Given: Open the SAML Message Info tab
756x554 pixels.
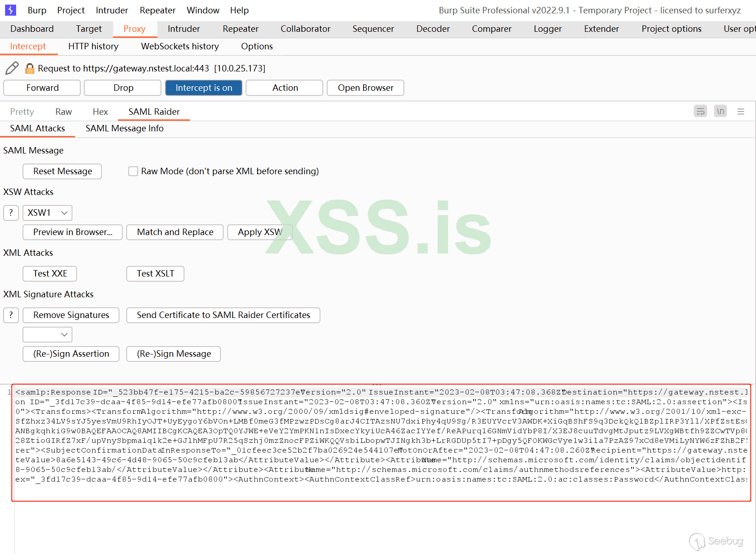Looking at the screenshot, I should 124,128.
